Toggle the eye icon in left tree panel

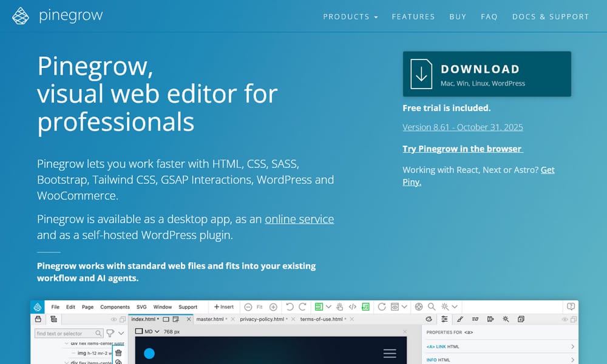(x=114, y=319)
